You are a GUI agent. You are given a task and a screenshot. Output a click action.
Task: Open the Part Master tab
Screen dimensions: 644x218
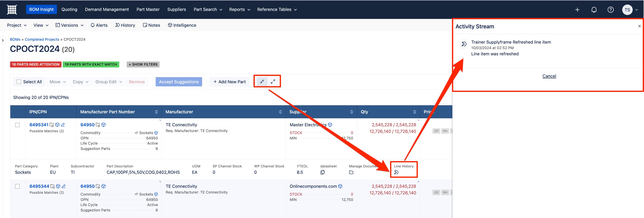point(148,9)
